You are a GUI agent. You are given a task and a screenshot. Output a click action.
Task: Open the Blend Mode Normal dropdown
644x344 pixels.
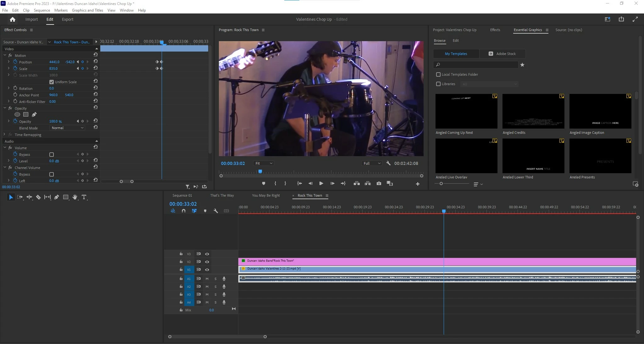67,128
